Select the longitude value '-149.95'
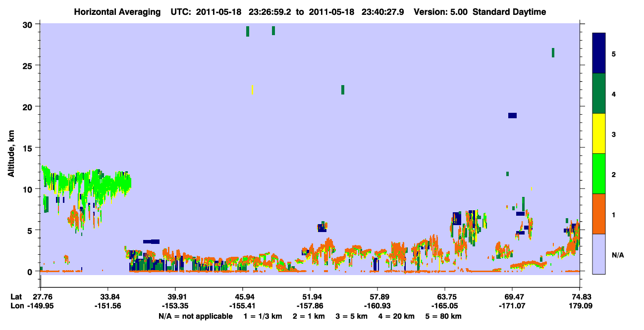This screenshot has height=330, width=644. [40, 306]
